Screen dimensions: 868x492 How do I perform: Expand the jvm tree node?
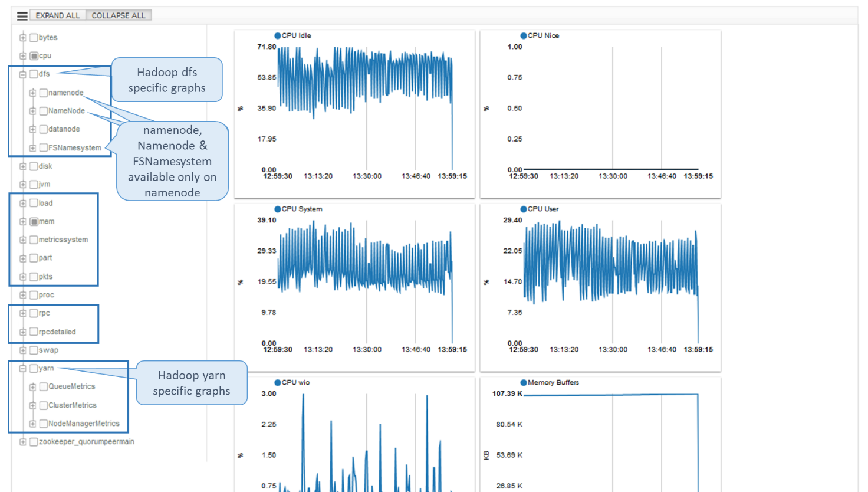click(22, 185)
